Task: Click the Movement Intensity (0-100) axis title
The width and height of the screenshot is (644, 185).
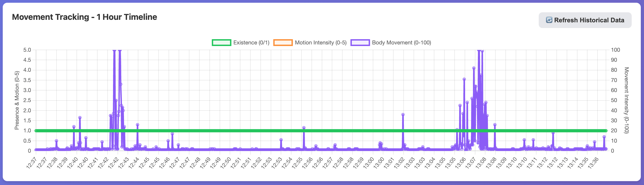Action: click(x=626, y=100)
